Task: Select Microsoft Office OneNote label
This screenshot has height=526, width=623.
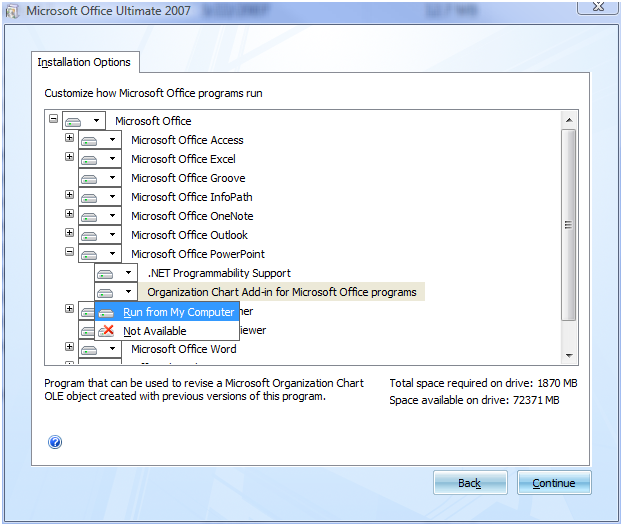Action: pyautogui.click(x=192, y=216)
